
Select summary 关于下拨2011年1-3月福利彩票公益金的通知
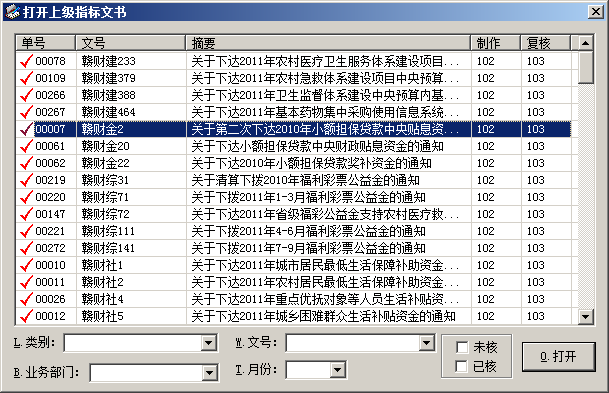pos(309,197)
